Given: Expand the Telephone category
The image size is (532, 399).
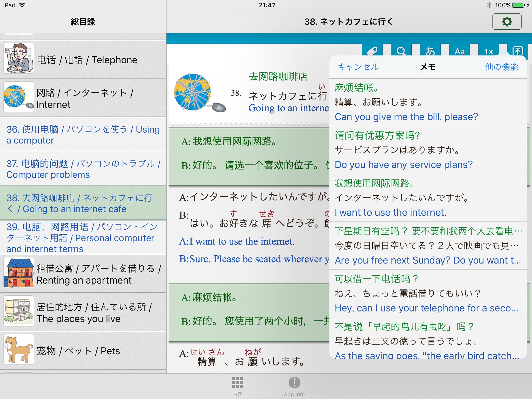Looking at the screenshot, I should coord(83,59).
